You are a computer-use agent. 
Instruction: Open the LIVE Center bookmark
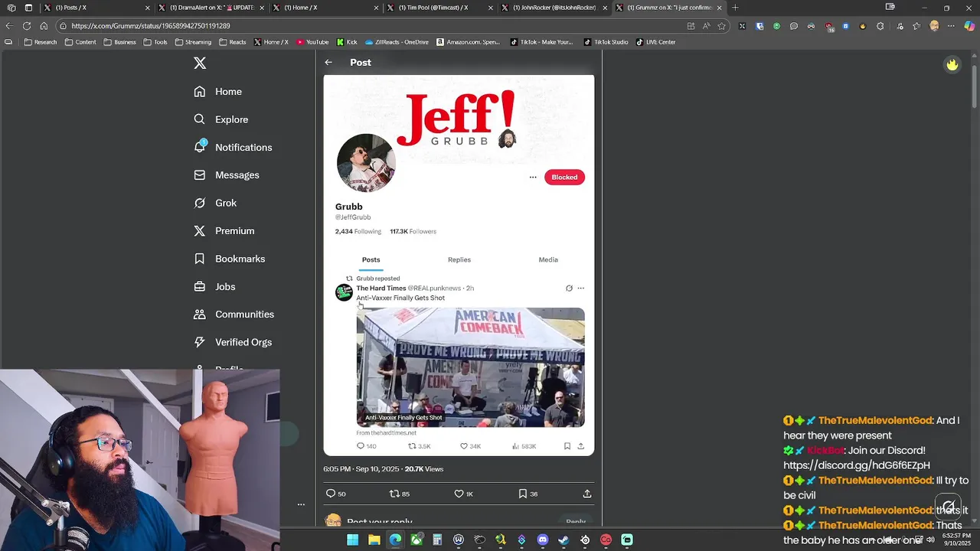[655, 42]
